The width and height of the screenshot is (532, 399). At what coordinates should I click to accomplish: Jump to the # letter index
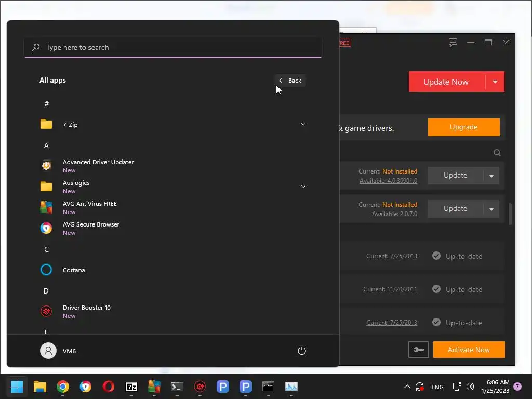point(46,104)
